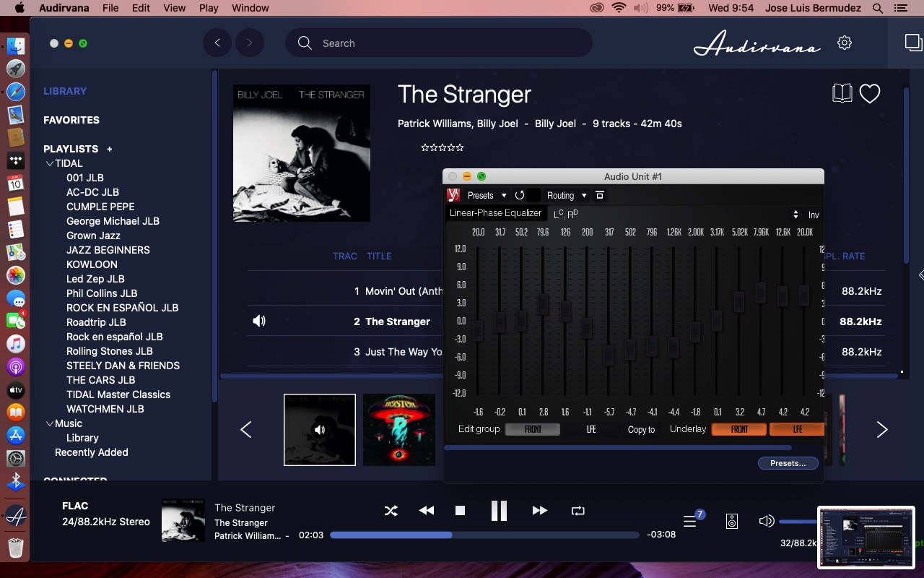Image resolution: width=924 pixels, height=578 pixels.
Task: Open the JAZZ BEGINNERS playlist
Action: point(108,250)
